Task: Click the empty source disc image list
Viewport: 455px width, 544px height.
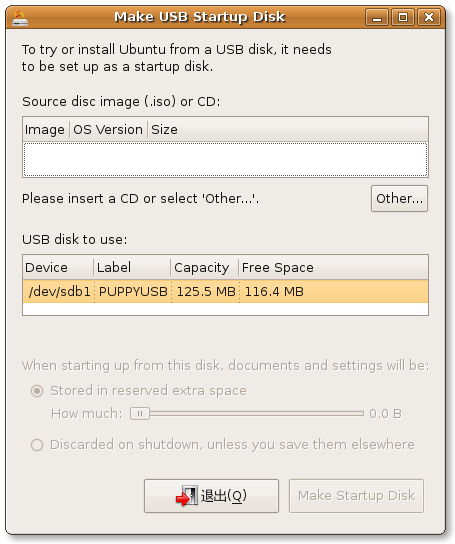Action: 225,159
